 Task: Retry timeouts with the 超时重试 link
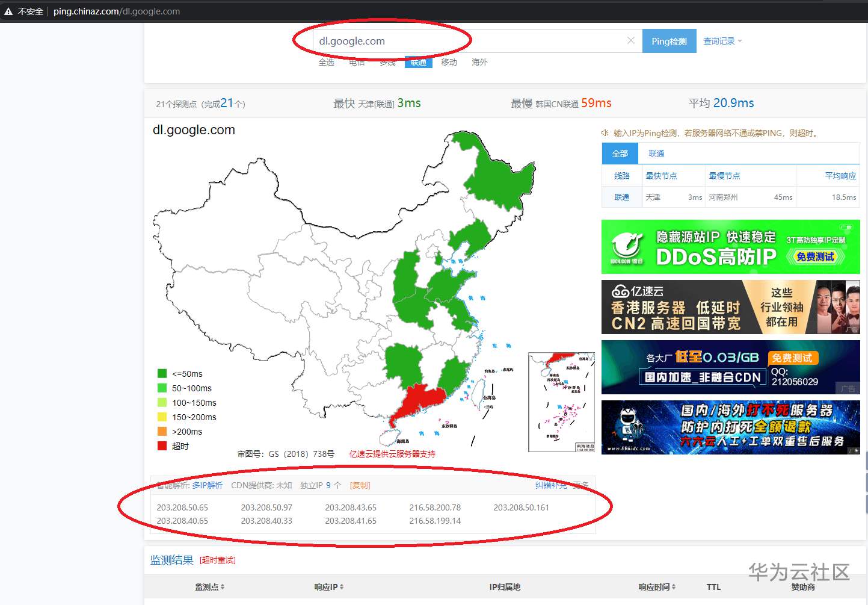218,560
